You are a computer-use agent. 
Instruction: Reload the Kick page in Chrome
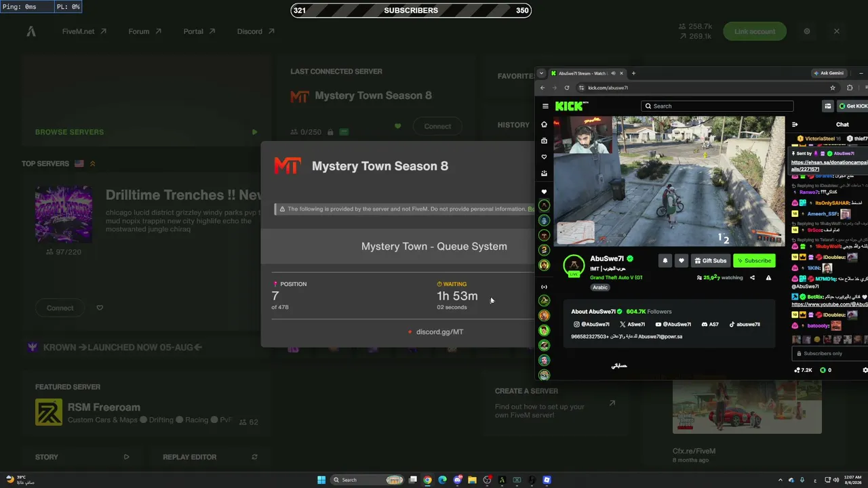click(x=566, y=87)
